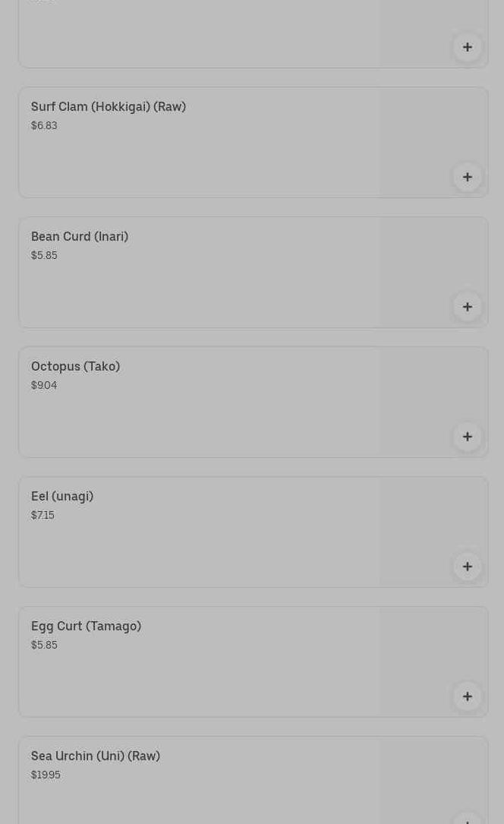
Task: Add Bean Curd (Inari) with plus icon
Action: point(468,307)
